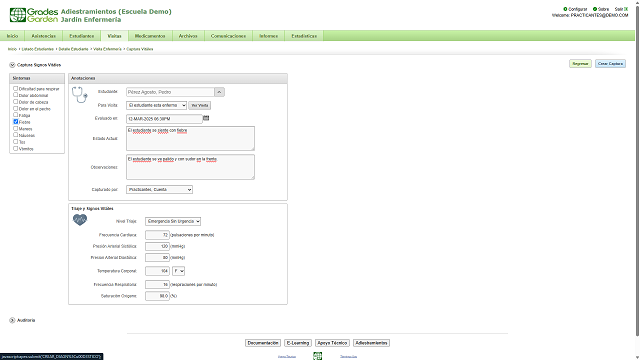640x360 pixels.
Task: Open the calendar picker next to Evaluado en
Action: point(206,118)
